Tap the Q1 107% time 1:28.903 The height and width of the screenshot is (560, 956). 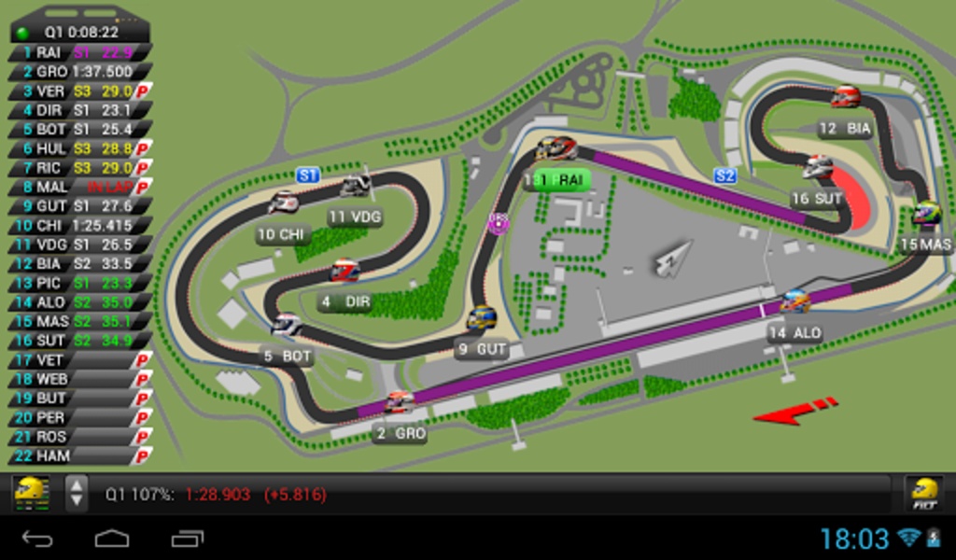coord(218,494)
